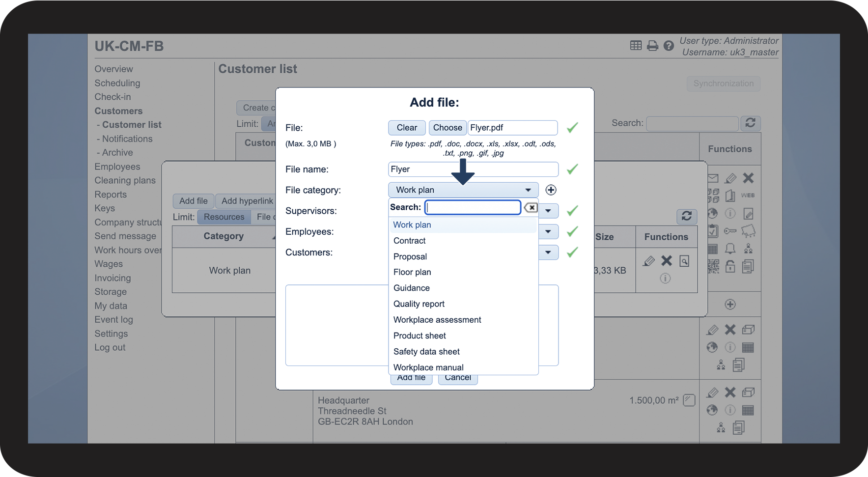Click the table grid icon in header
The width and height of the screenshot is (868, 477).
point(636,46)
